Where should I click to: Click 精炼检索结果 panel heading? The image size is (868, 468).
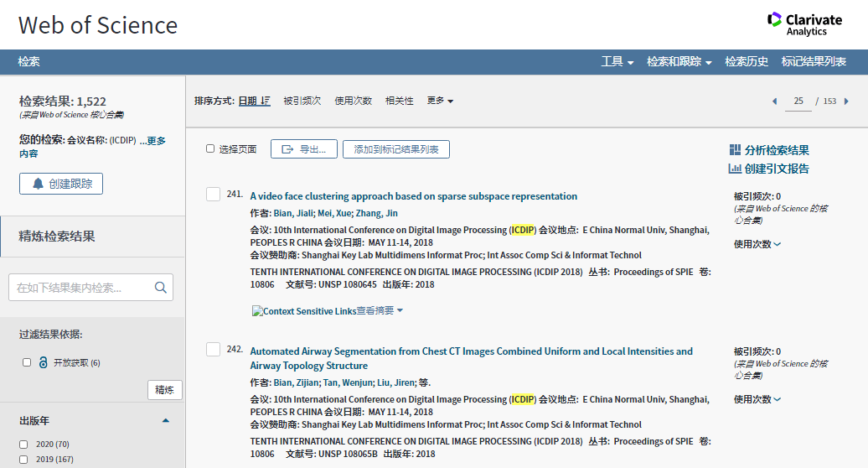[x=57, y=237]
